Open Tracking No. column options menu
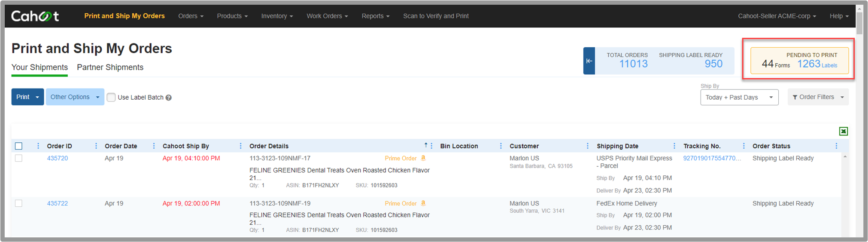 point(744,146)
